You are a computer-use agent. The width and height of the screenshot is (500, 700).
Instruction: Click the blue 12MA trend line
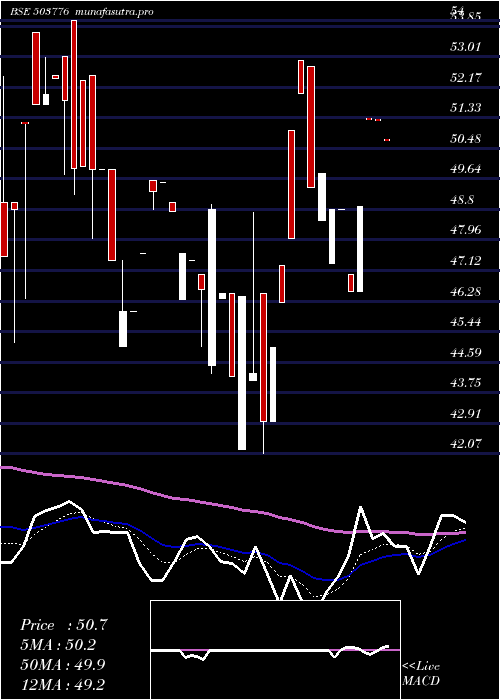[x=232, y=549]
